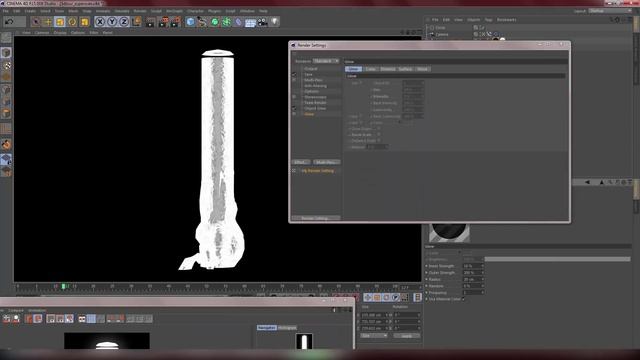Click the Effect... button
Image resolution: width=640 pixels, height=360 pixels.
click(301, 162)
